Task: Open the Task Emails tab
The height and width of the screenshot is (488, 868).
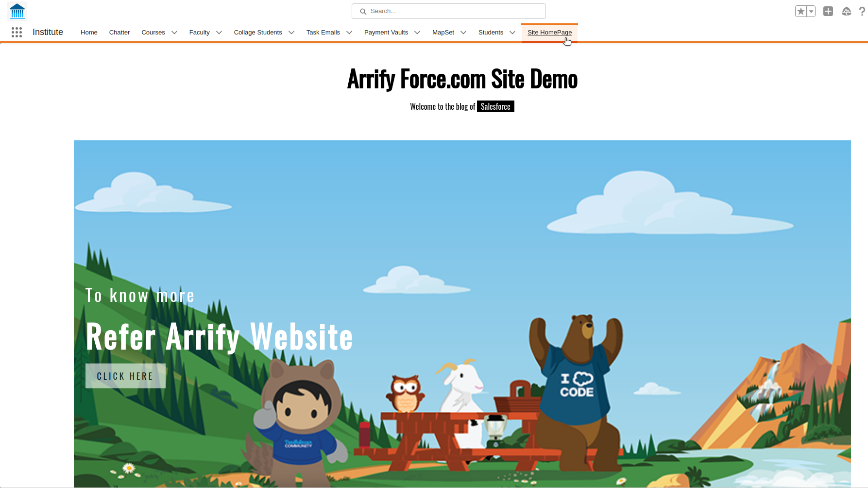Action: tap(323, 32)
